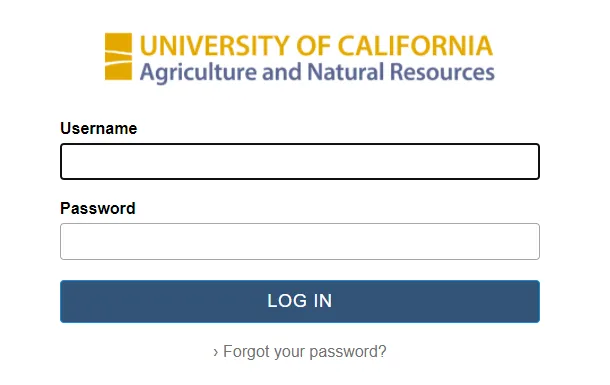Place cursor in the Password text box
The image size is (610, 385).
click(300, 242)
